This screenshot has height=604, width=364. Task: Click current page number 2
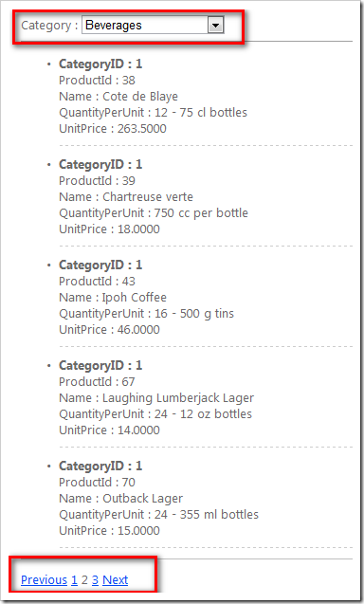(x=84, y=579)
